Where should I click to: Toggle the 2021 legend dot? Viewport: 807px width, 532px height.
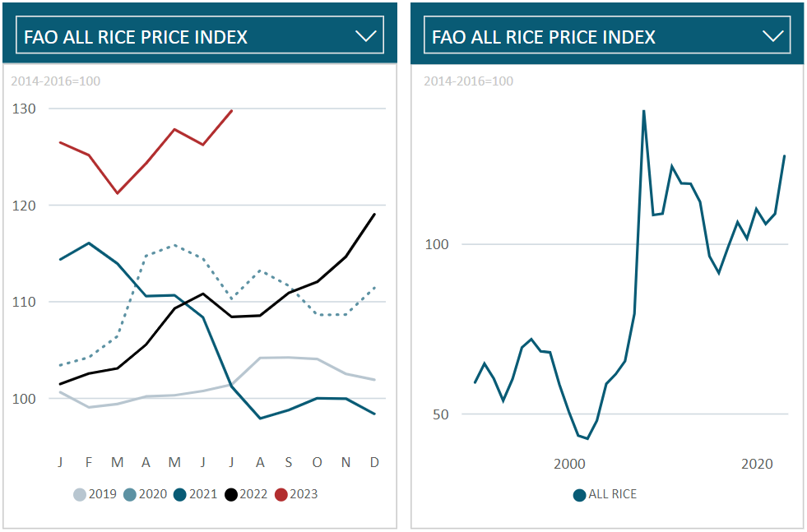180,494
